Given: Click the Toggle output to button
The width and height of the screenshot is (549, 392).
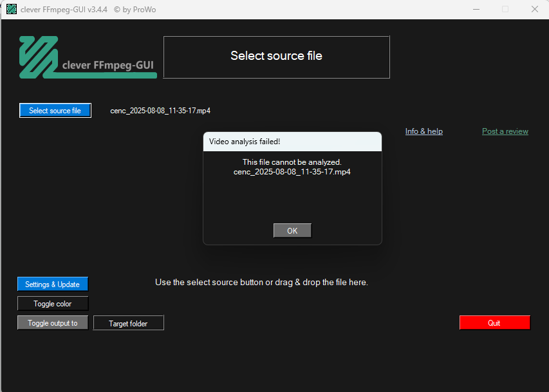Looking at the screenshot, I should (x=53, y=323).
